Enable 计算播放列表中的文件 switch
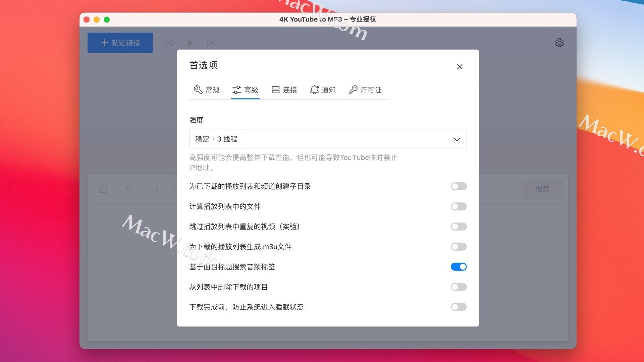The image size is (644, 362). [x=459, y=206]
